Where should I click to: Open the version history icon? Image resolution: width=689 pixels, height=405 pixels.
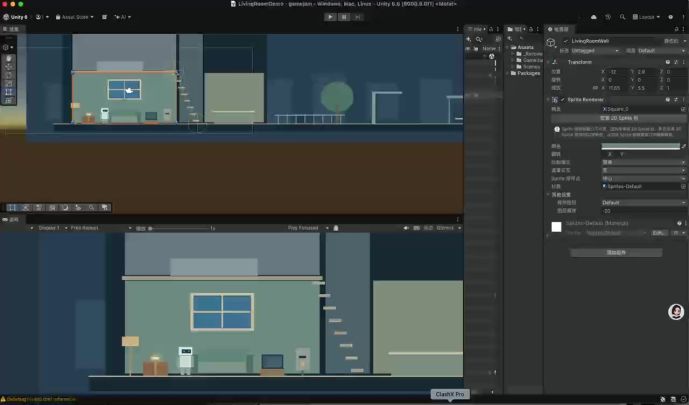pos(608,17)
